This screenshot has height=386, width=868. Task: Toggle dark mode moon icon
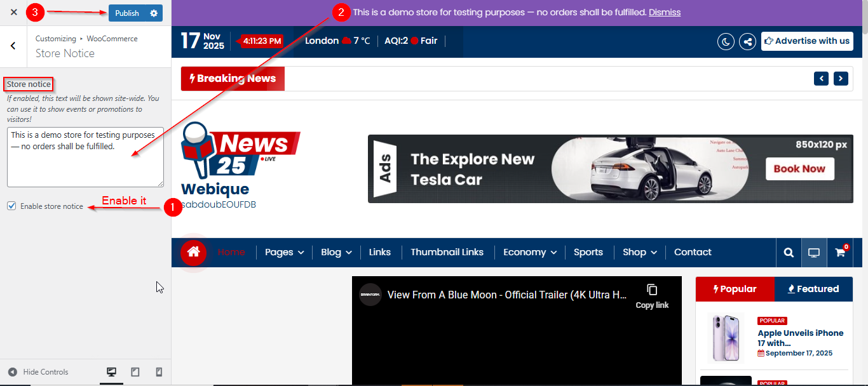726,41
